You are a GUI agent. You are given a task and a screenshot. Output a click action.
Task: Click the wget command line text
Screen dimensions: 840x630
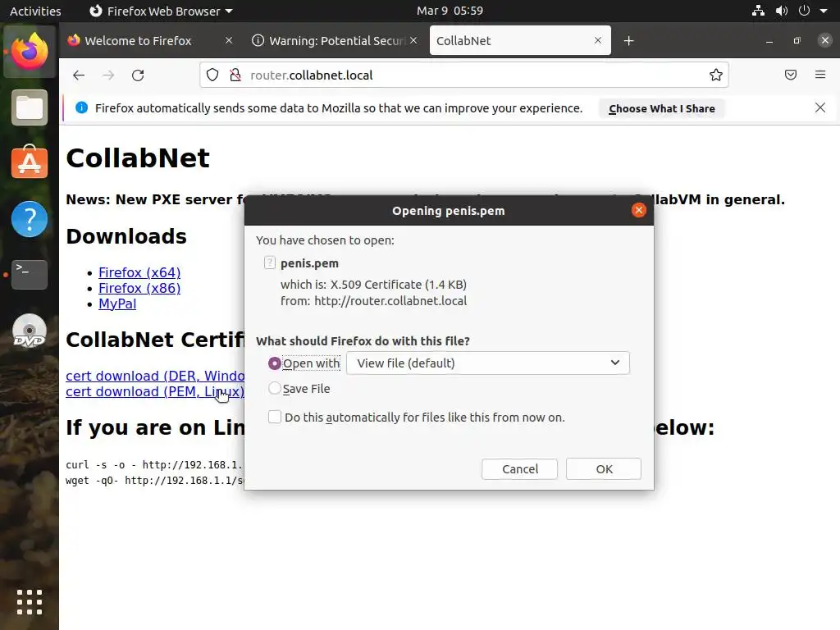pyautogui.click(x=154, y=480)
